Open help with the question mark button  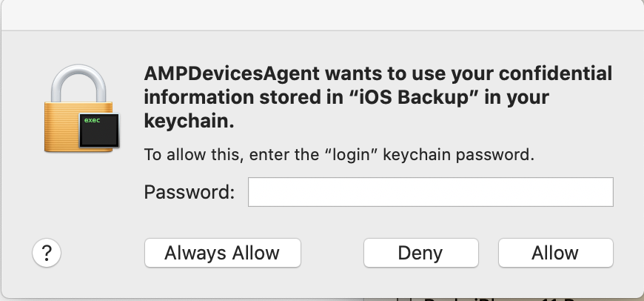[47, 253]
